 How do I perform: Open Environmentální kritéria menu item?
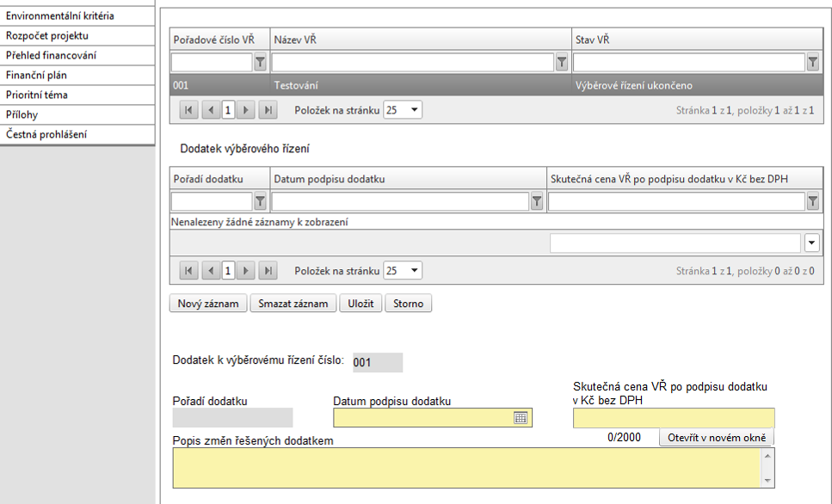click(x=77, y=16)
